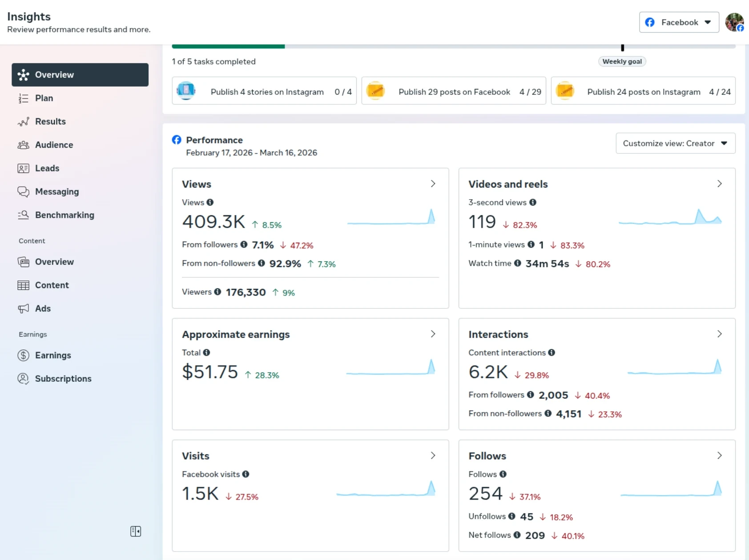This screenshot has width=749, height=560.
Task: Go to Benchmarking in the sidebar
Action: tap(64, 215)
